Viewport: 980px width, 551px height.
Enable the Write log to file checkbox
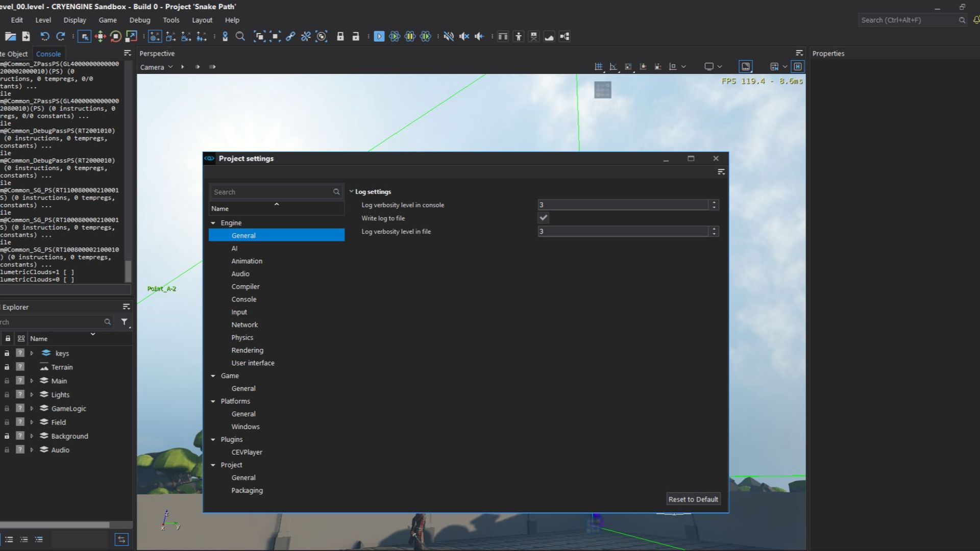click(x=543, y=218)
